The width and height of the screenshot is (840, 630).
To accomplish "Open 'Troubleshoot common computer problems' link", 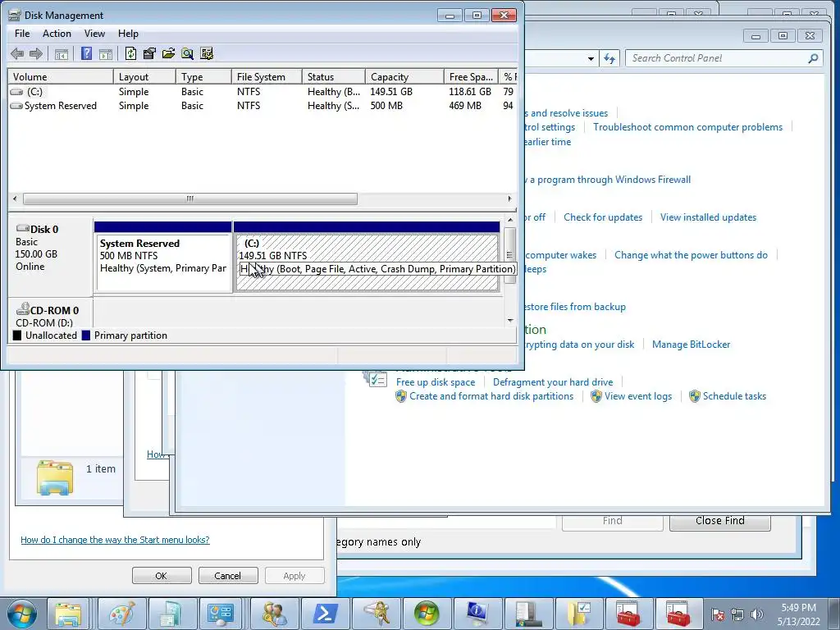I will point(688,127).
